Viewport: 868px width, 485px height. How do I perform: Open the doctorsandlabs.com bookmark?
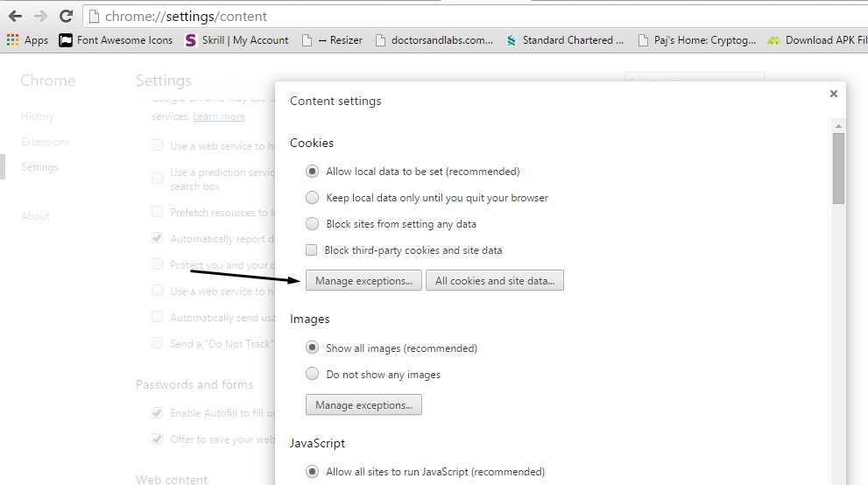(434, 40)
